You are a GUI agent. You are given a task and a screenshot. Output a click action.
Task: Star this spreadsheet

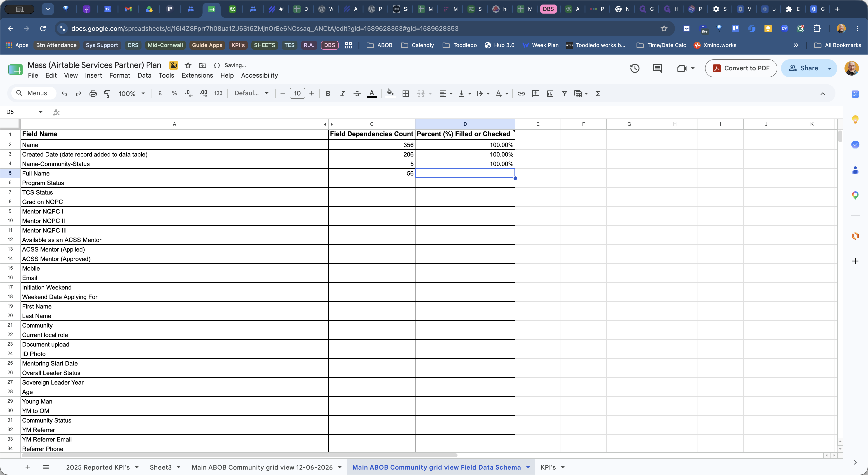coord(188,65)
